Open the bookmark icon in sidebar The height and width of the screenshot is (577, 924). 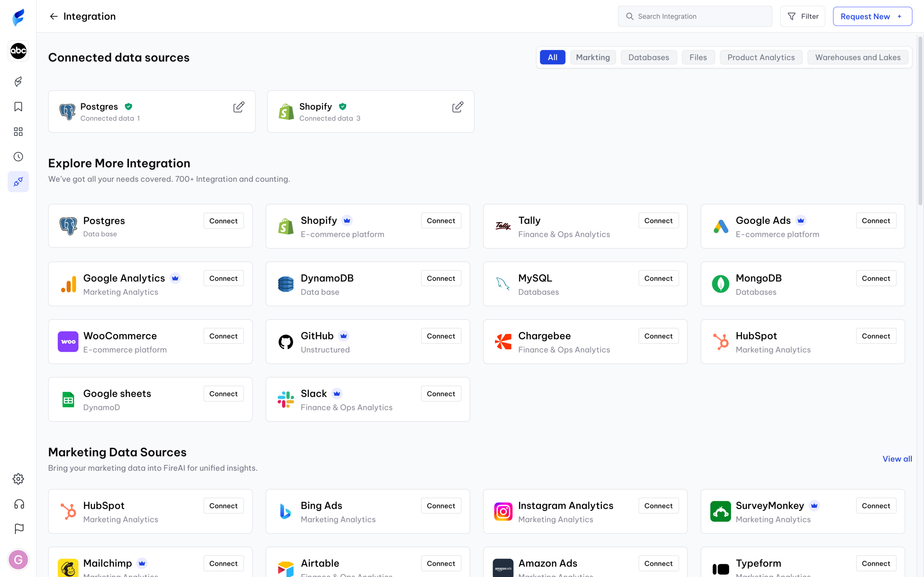point(18,106)
